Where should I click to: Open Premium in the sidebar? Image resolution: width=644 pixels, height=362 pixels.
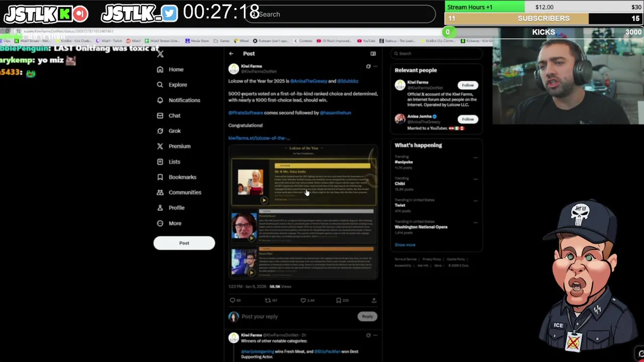pyautogui.click(x=174, y=146)
